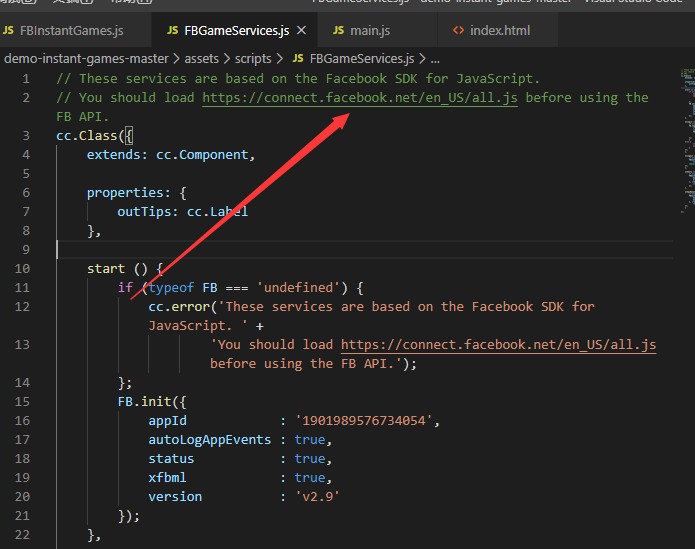The image size is (695, 549).
Task: Open the all.js URL on line 13
Action: pyautogui.click(x=498, y=345)
